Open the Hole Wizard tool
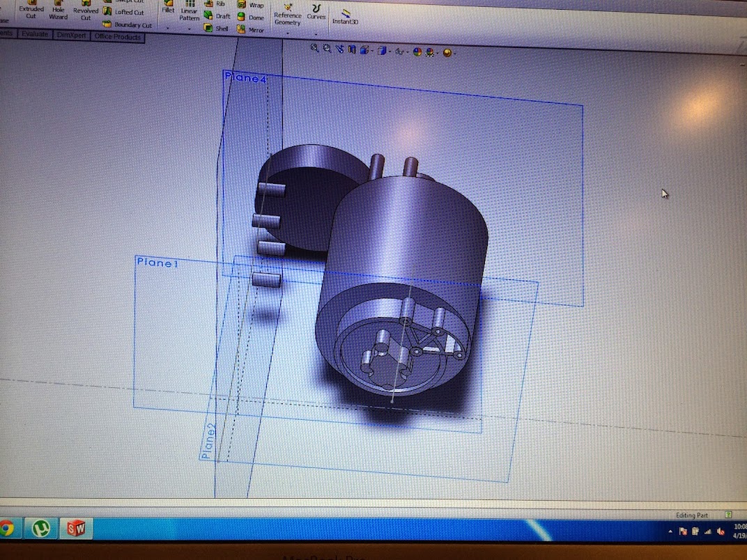The height and width of the screenshot is (560, 747). coord(58,11)
